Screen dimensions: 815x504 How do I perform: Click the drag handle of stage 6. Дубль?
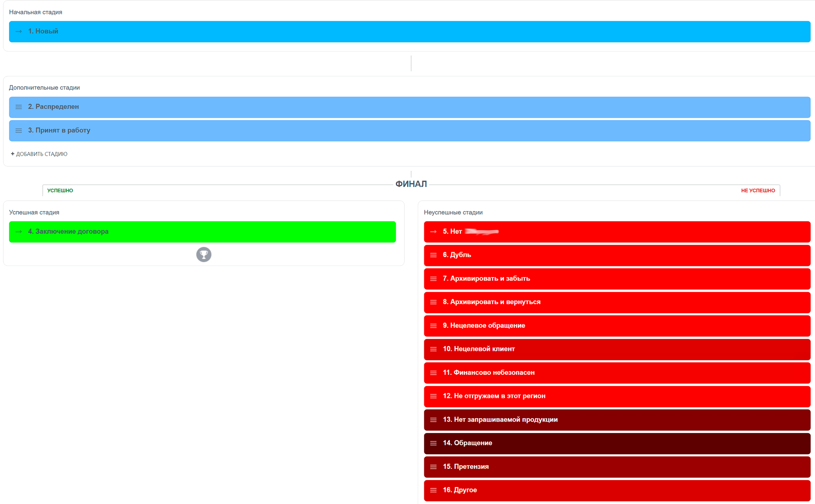click(433, 255)
